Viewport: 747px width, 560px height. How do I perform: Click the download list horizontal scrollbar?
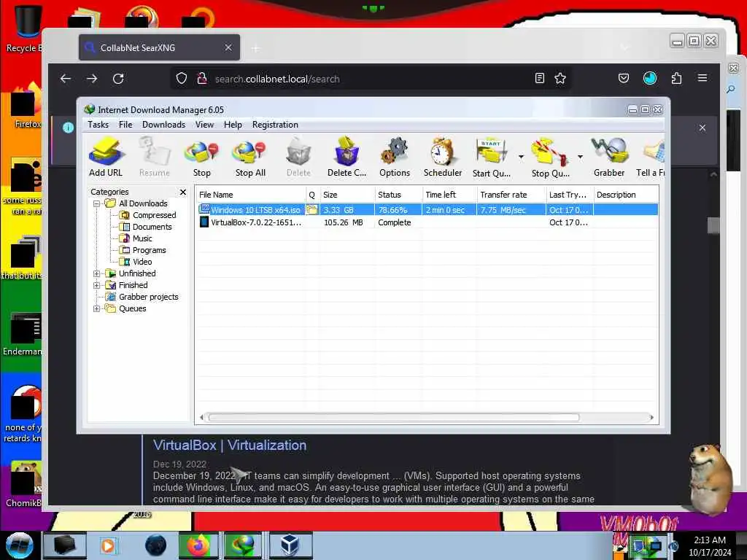[x=393, y=418]
